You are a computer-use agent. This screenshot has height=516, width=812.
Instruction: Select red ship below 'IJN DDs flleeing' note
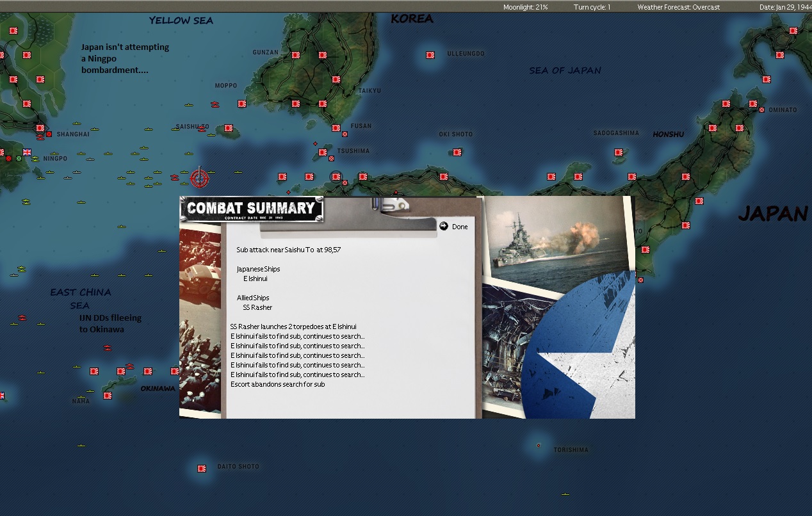coord(108,348)
